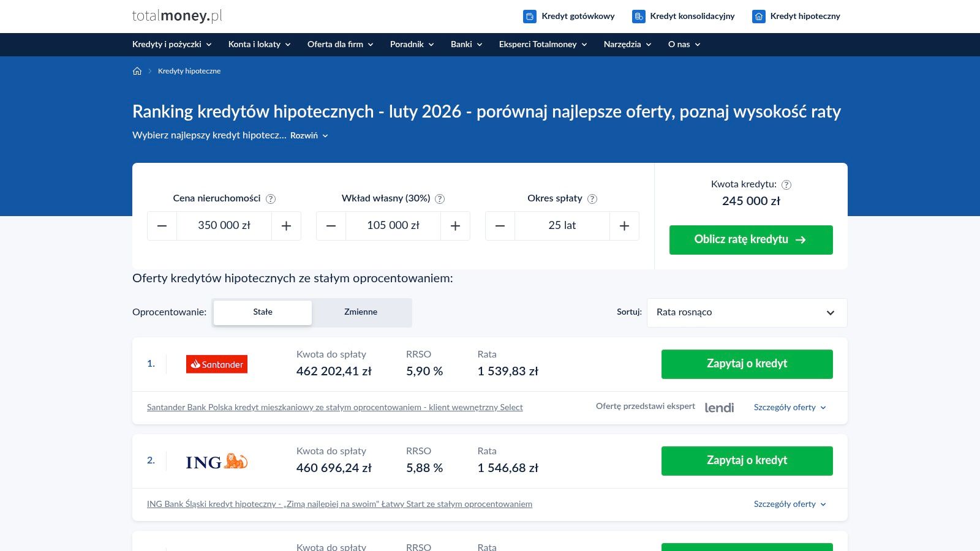Click the lendi expert logo
This screenshot has height=551, width=980.
[719, 407]
